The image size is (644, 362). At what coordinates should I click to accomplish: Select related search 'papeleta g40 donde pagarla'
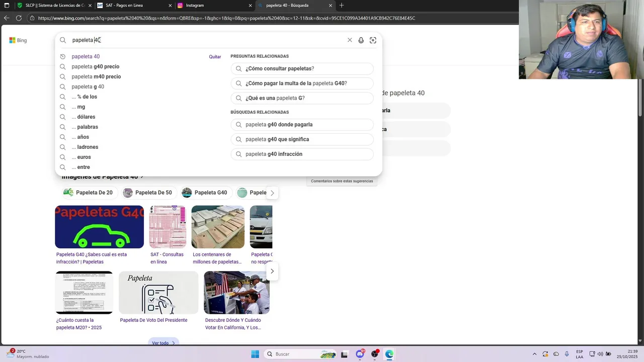302,125
